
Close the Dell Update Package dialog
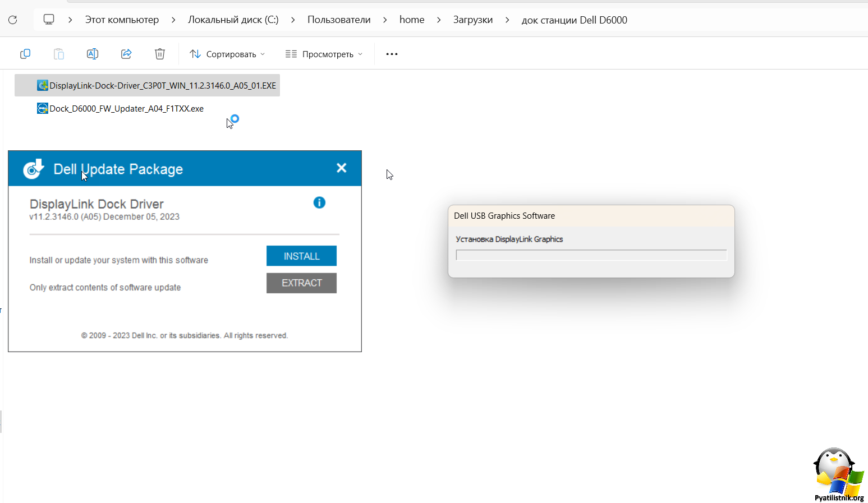coord(341,168)
